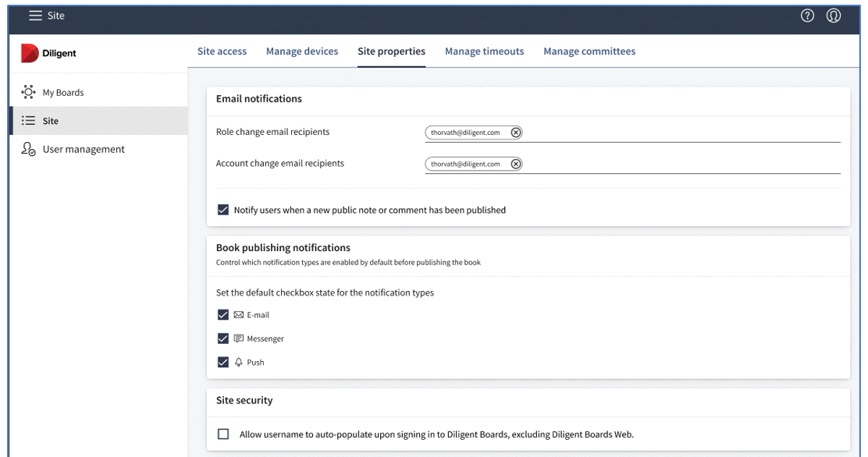Viewport: 868px width, 457px height.
Task: Click the Role change email recipients field
Action: point(679,133)
